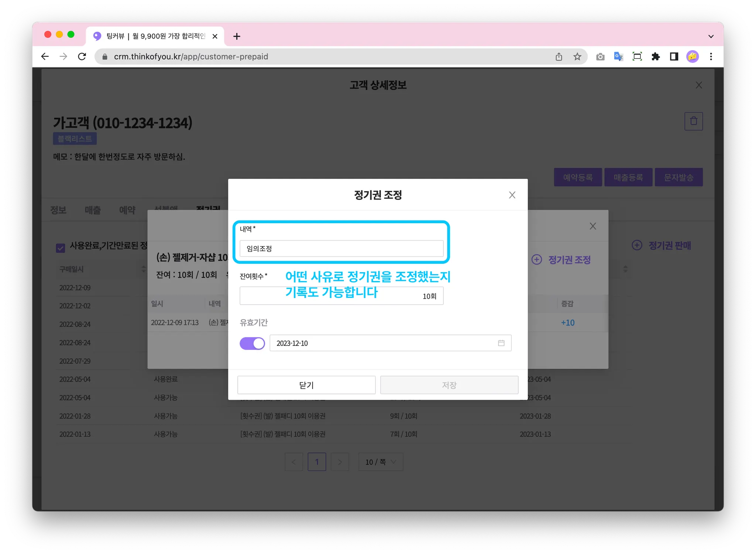Bookmark page with the star icon

point(577,56)
